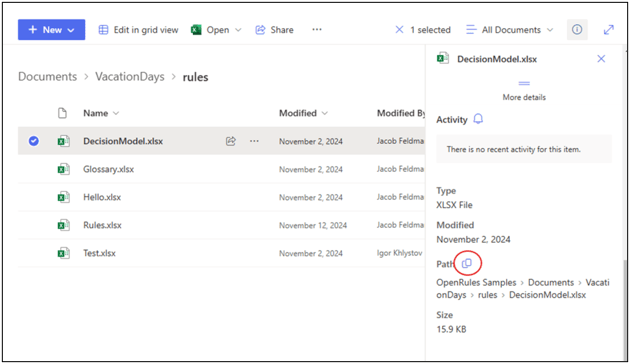Click November 2, 2024 date for Test.xlsx

[311, 253]
